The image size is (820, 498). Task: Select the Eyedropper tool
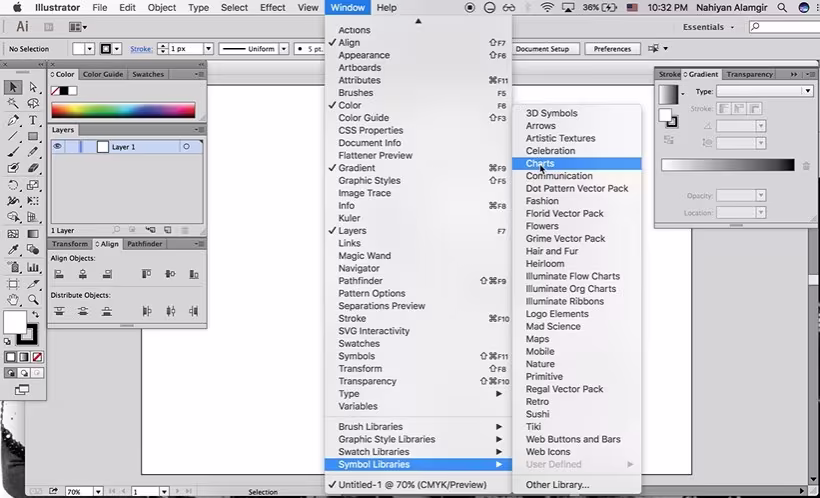[13, 250]
